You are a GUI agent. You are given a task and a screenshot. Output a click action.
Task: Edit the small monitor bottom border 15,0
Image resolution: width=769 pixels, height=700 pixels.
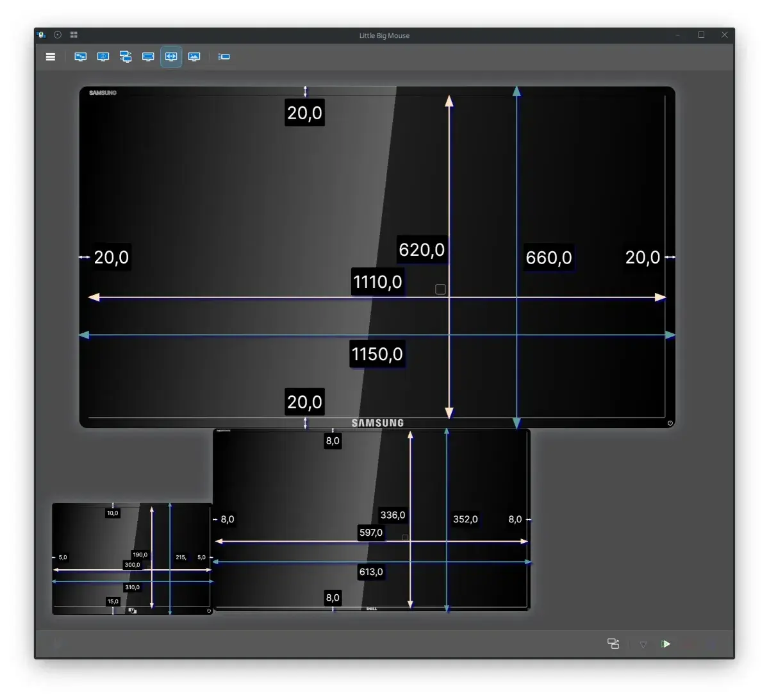point(113,601)
